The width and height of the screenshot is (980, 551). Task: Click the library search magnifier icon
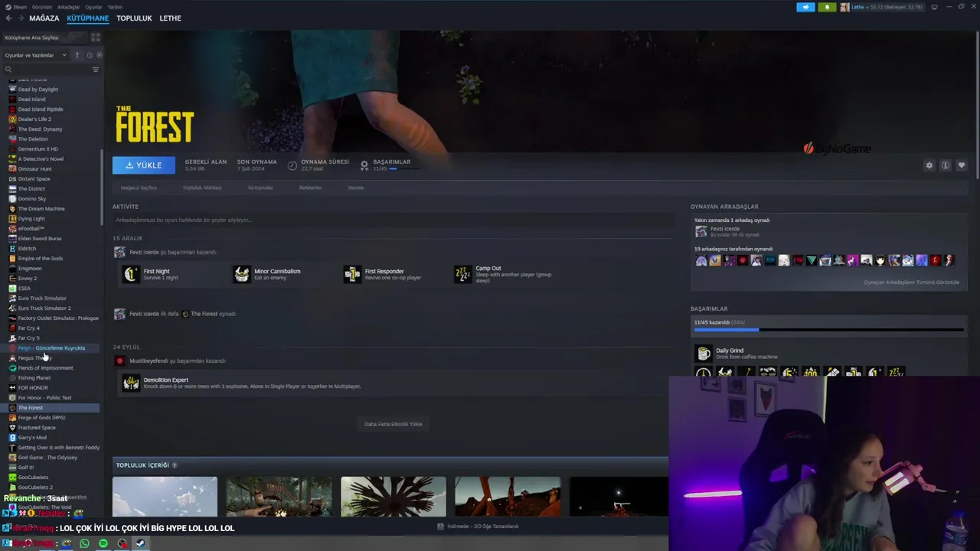tap(8, 70)
